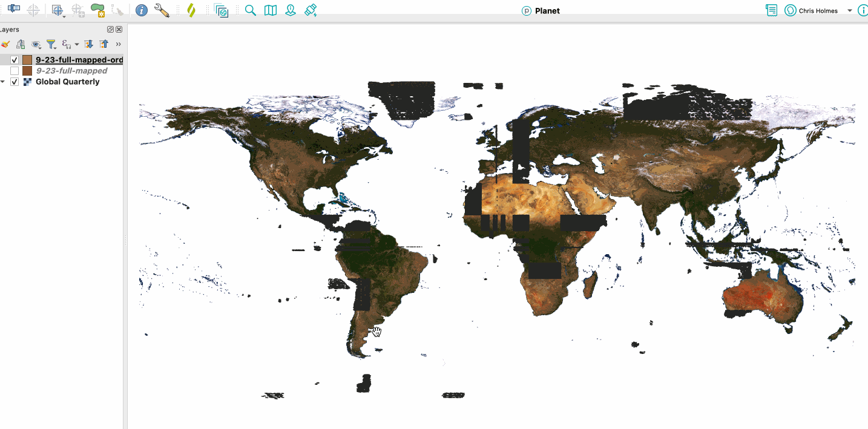This screenshot has width=868, height=429.
Task: Open Planet satellite tasking icon
Action: click(x=311, y=10)
